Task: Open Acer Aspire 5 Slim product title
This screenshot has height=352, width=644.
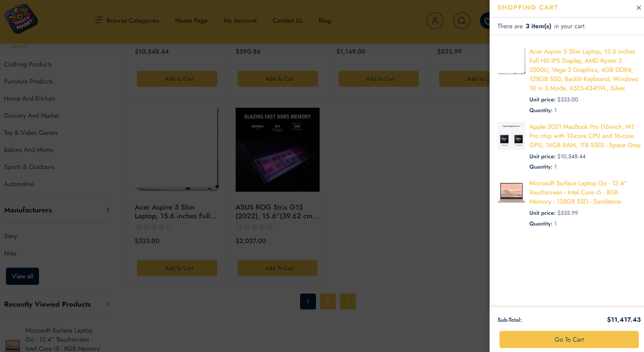Action: [x=176, y=212]
